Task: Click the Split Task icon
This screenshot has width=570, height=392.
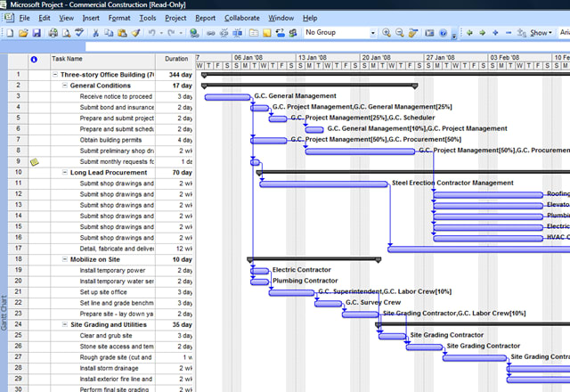Action: tap(237, 33)
